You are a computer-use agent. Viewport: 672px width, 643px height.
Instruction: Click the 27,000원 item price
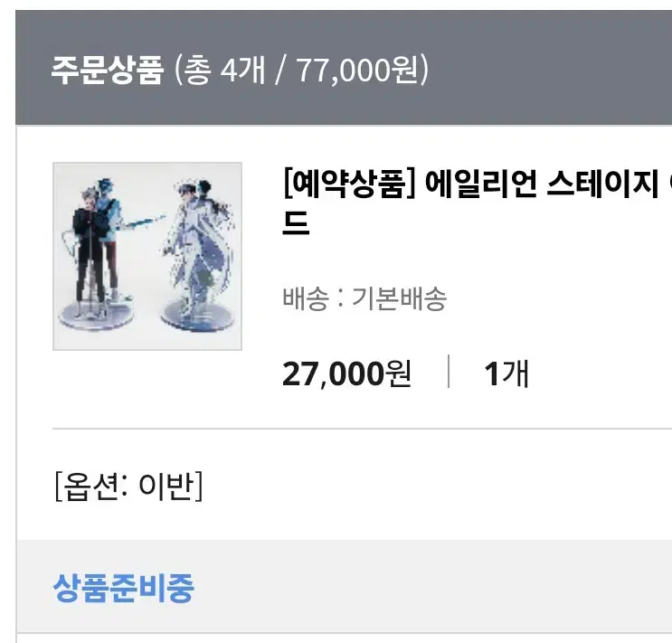346,374
